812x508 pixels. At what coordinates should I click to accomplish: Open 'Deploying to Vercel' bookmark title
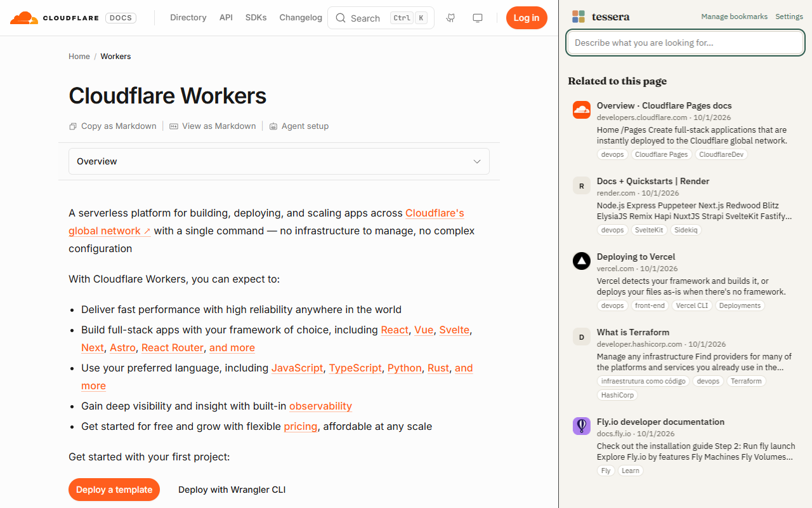click(636, 257)
